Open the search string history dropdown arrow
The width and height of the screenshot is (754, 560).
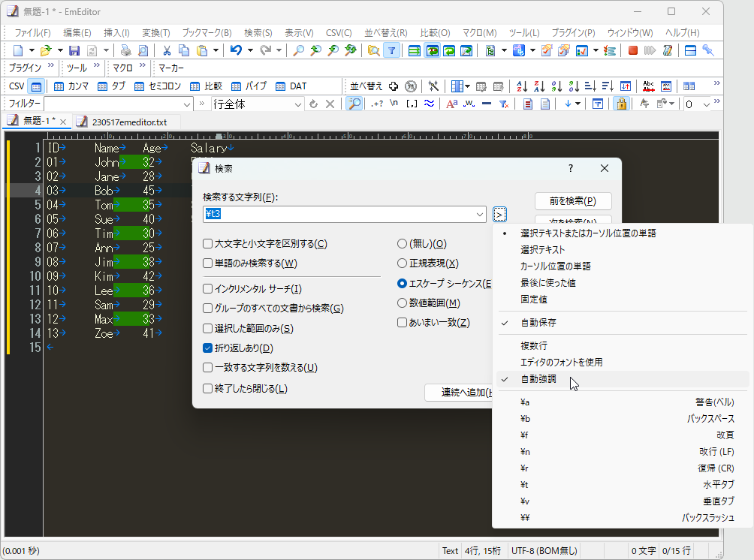pos(479,215)
